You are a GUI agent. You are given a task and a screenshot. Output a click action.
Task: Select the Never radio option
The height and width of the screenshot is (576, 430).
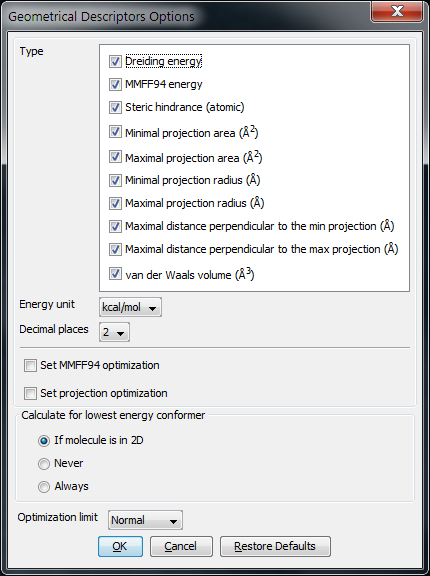click(x=44, y=464)
